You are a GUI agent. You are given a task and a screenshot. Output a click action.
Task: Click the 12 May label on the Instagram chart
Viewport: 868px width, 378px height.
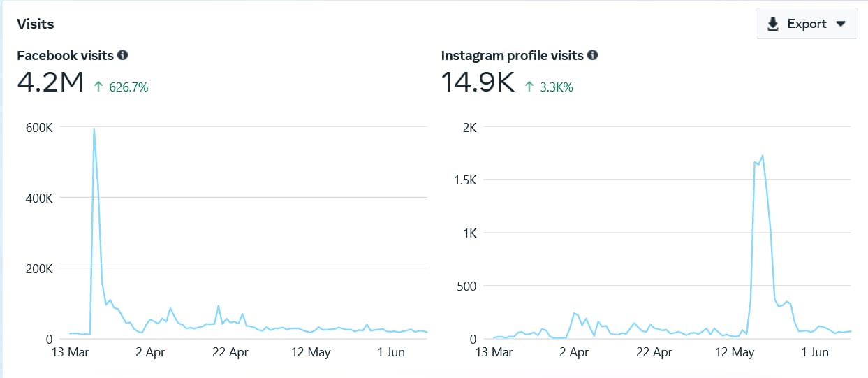pyautogui.click(x=735, y=353)
